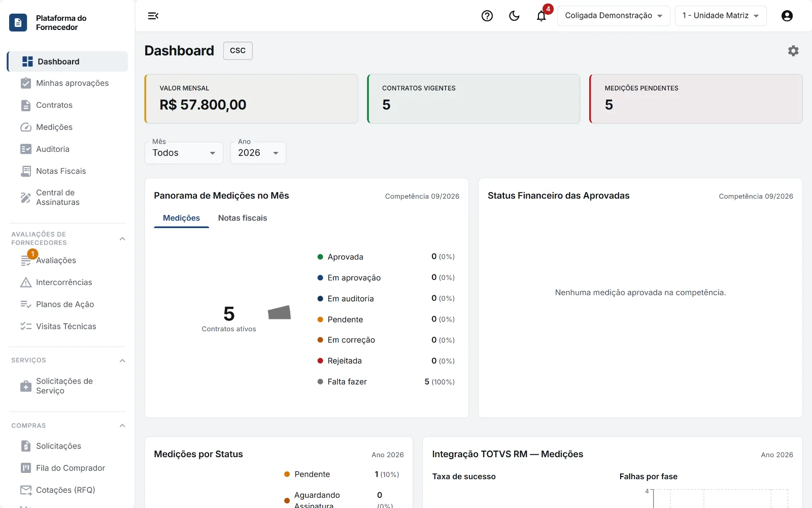812x508 pixels.
Task: Open dashboard settings gear icon
Action: 793,51
